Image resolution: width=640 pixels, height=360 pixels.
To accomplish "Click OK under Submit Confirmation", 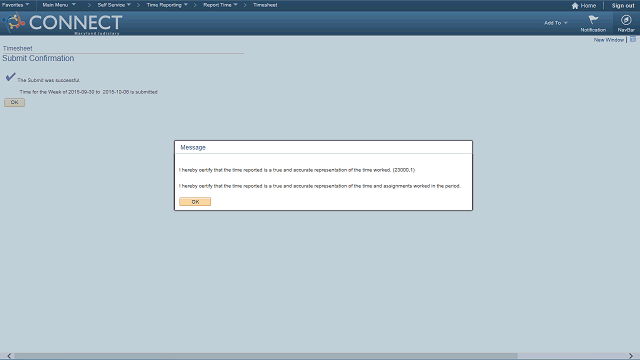I will pyautogui.click(x=14, y=102).
